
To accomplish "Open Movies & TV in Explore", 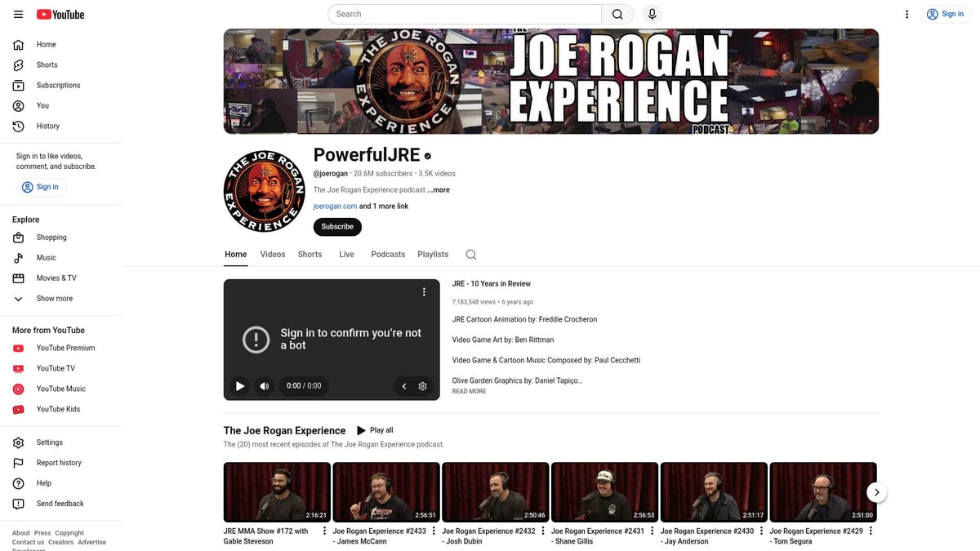I will pos(61,278).
